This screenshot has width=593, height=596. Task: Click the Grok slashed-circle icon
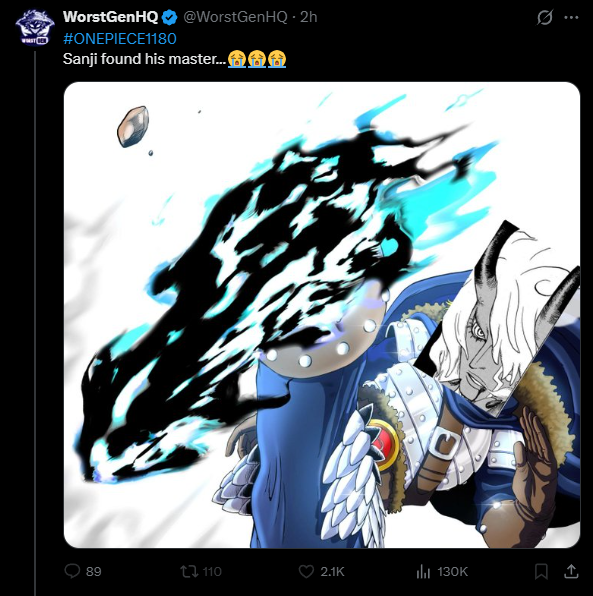pos(544,17)
